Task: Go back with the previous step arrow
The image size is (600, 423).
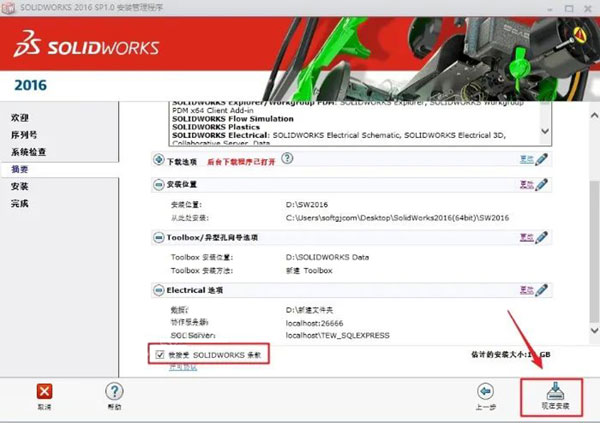Action: click(486, 392)
